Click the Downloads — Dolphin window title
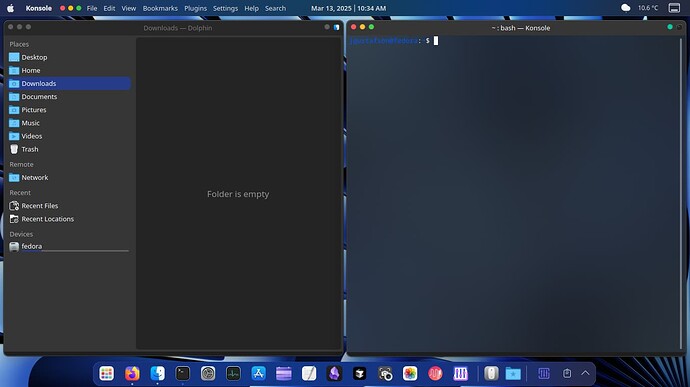This screenshot has width=690, height=387. point(178,28)
